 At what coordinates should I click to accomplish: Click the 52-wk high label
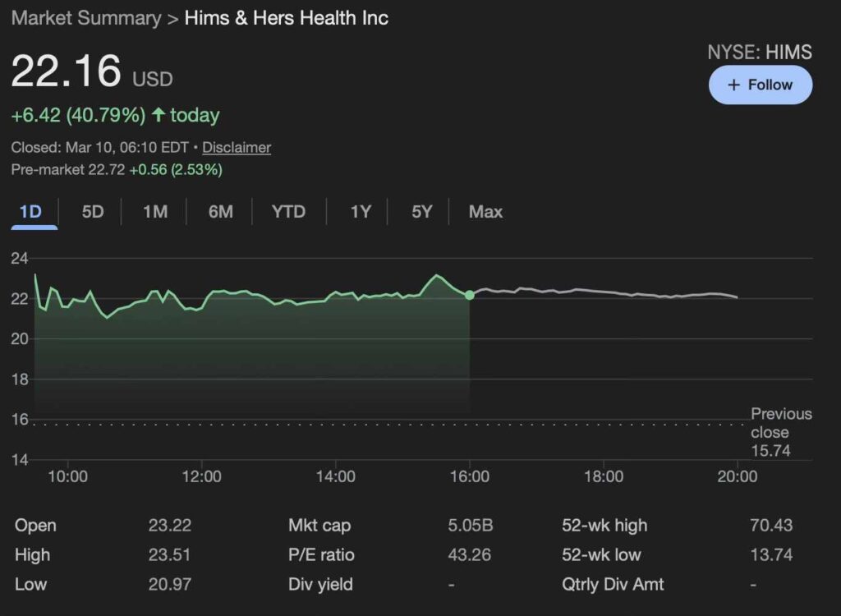pos(604,526)
